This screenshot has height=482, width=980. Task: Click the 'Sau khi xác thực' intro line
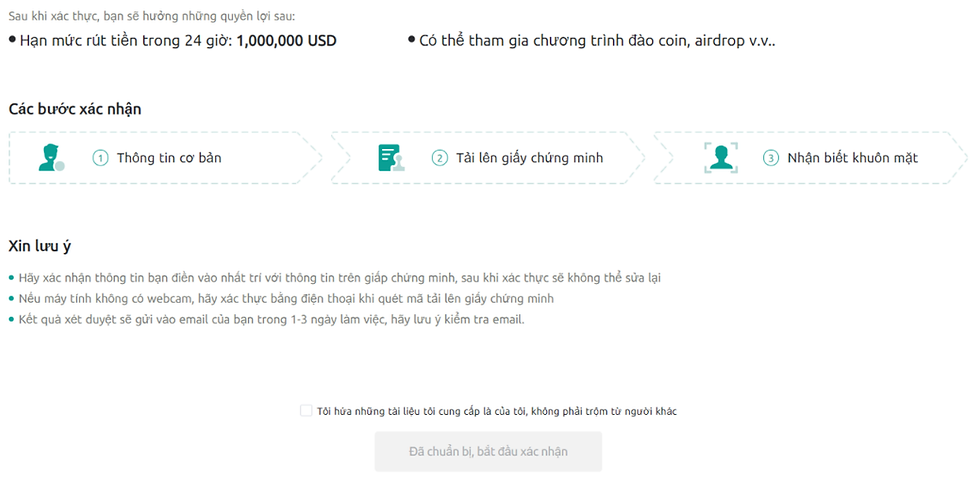152,15
